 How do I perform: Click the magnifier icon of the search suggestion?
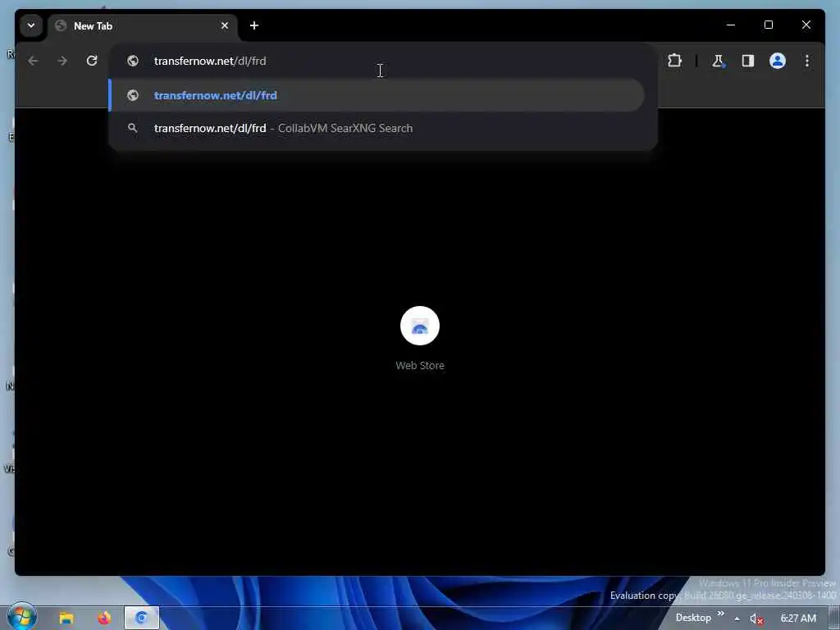tap(132, 128)
